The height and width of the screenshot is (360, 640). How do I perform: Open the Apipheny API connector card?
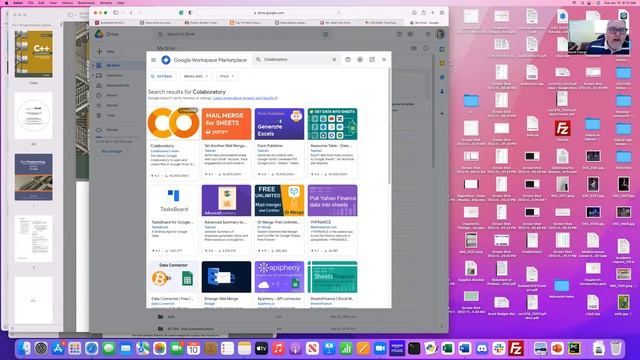(279, 284)
